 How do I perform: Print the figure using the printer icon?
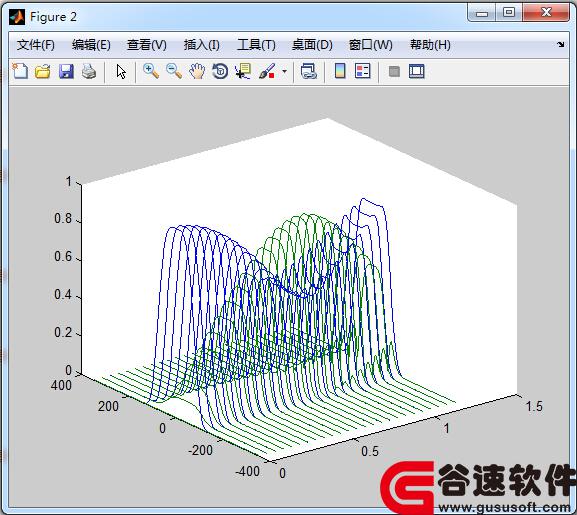pos(89,71)
